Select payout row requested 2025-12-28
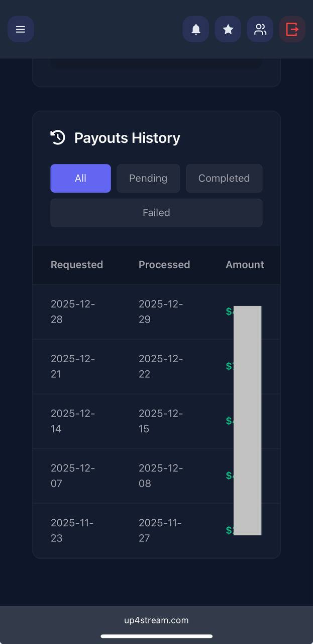Screen dimensions: 313x644 (x=156, y=312)
